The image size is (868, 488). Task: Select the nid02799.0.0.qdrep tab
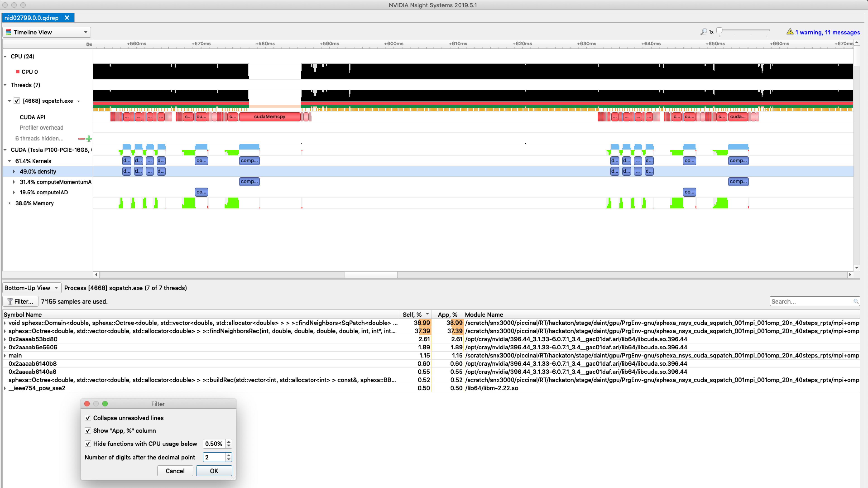click(x=31, y=17)
